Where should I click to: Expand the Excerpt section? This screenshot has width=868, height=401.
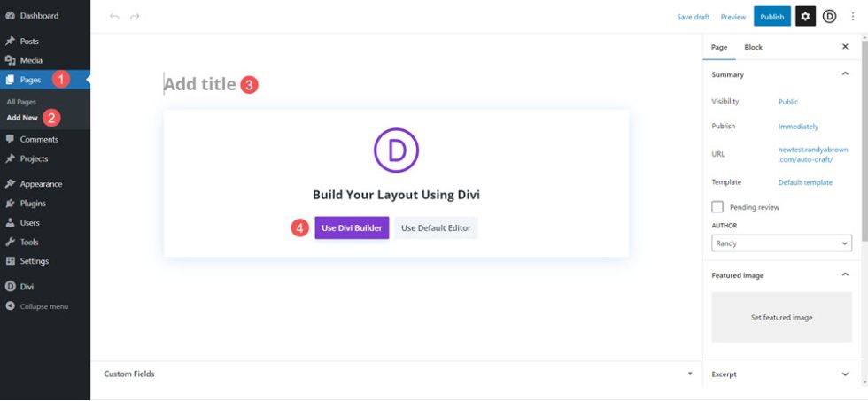(x=844, y=374)
